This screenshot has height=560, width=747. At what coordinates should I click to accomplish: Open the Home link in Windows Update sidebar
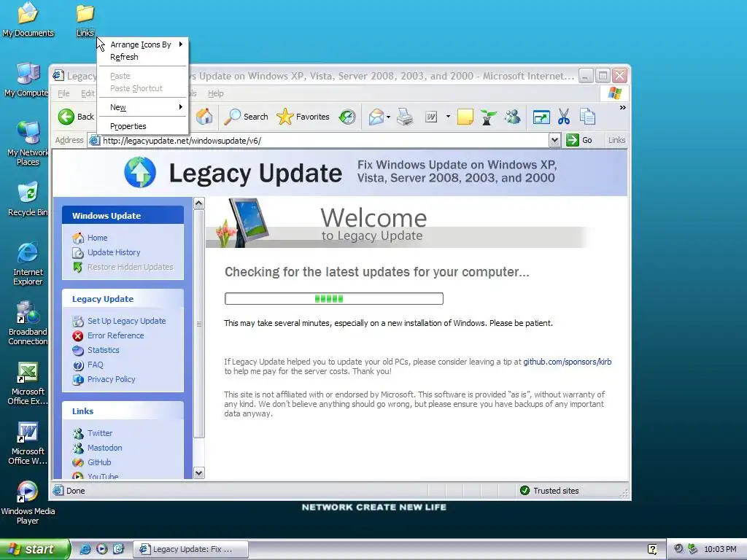tap(97, 238)
